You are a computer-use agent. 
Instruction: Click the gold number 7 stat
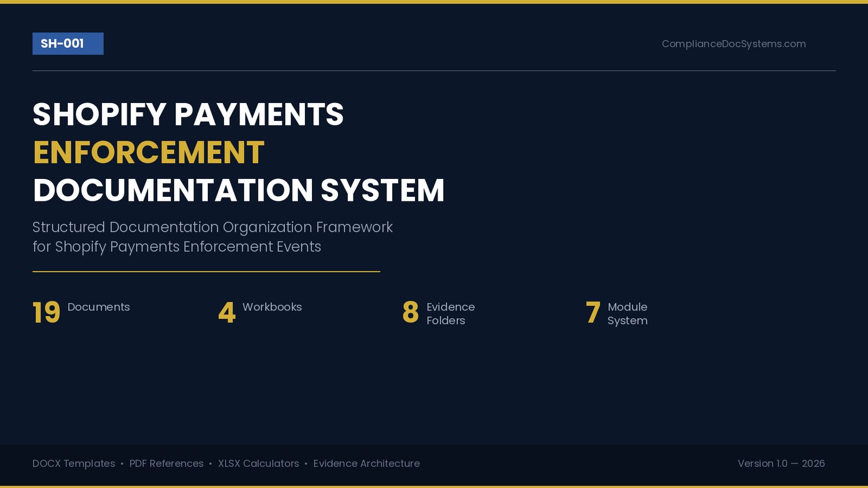pyautogui.click(x=593, y=313)
